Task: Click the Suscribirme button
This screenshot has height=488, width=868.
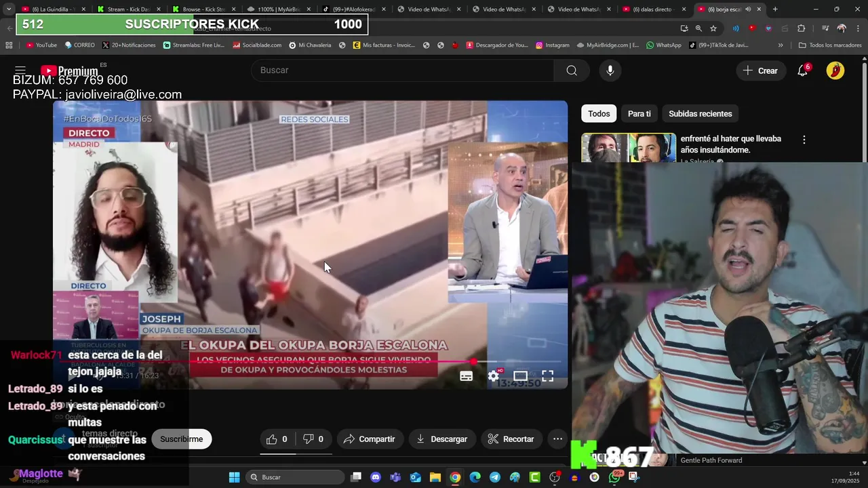Action: (181, 439)
